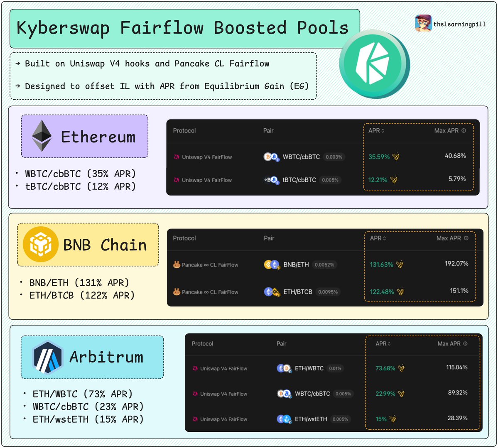Click Uniswap icon in ETH/wstETH row
498x448 pixels.
[x=195, y=419]
